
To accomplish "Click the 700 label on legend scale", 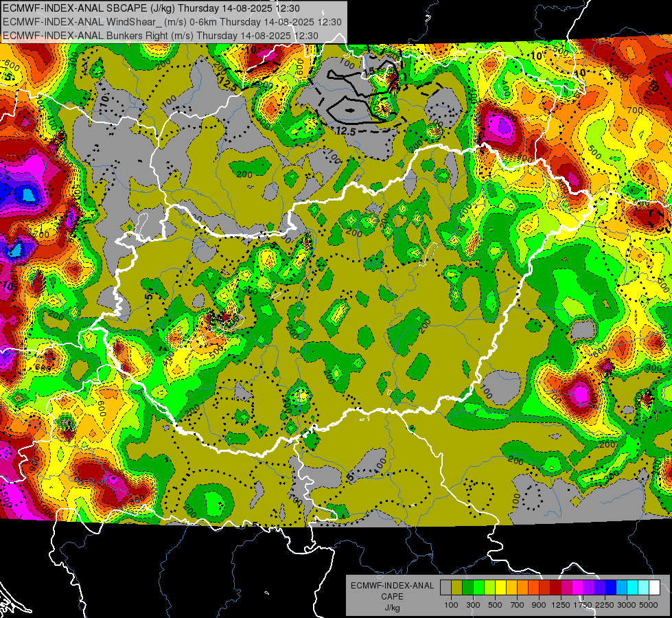I will pyautogui.click(x=518, y=605).
